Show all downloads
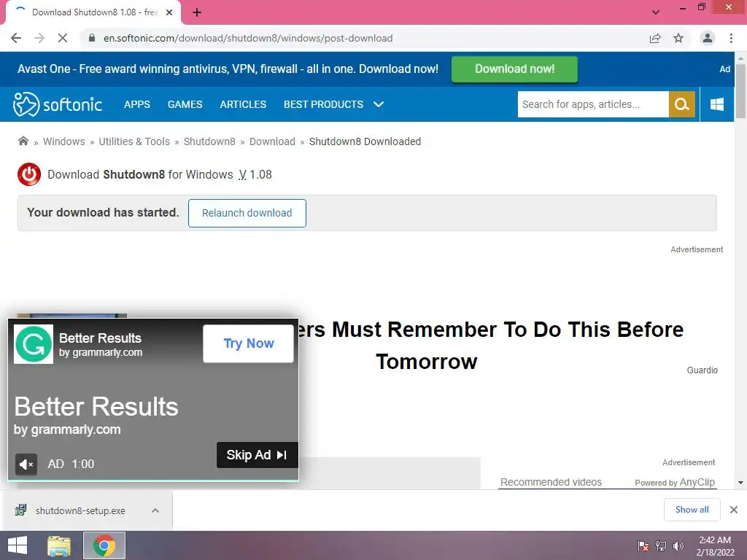 [692, 510]
